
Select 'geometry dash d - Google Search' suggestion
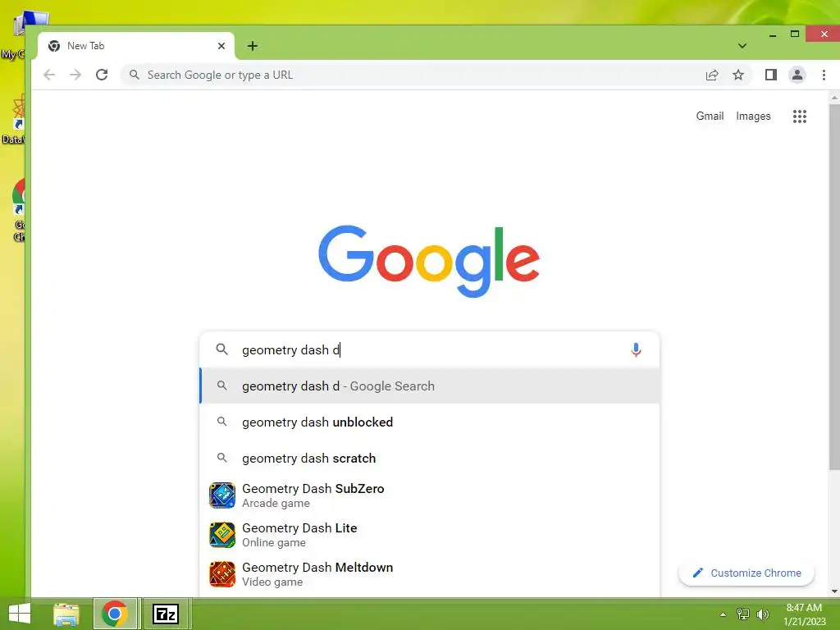coord(430,386)
